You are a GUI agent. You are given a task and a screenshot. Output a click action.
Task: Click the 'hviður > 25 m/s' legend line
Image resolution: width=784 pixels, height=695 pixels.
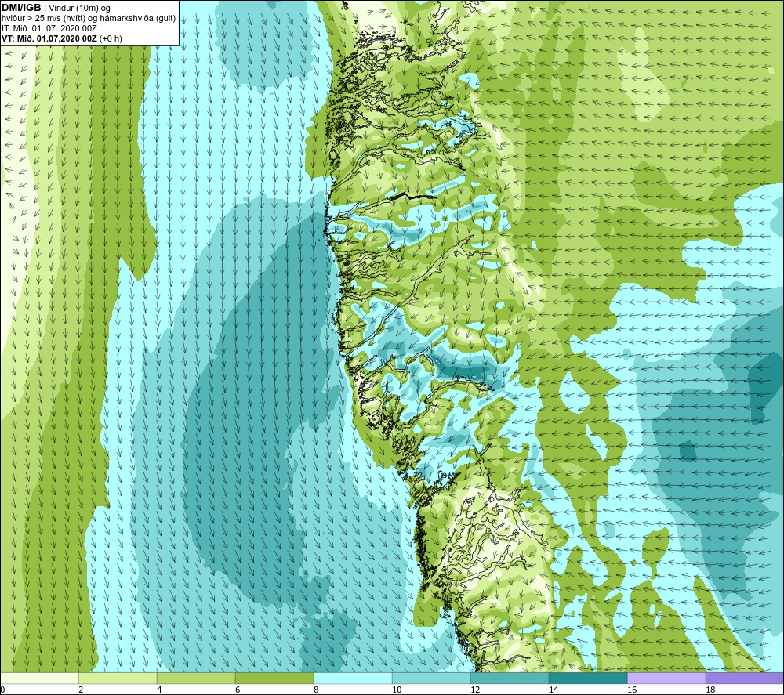(89, 19)
